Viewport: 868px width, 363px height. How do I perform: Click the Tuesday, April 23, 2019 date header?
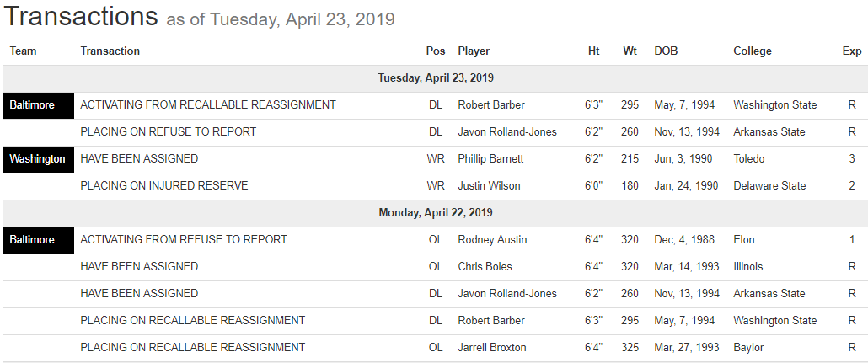[x=435, y=78]
